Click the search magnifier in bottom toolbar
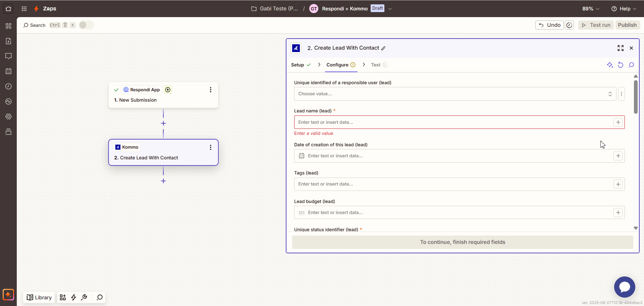Screen dimensions: 644x306 click(x=100, y=297)
